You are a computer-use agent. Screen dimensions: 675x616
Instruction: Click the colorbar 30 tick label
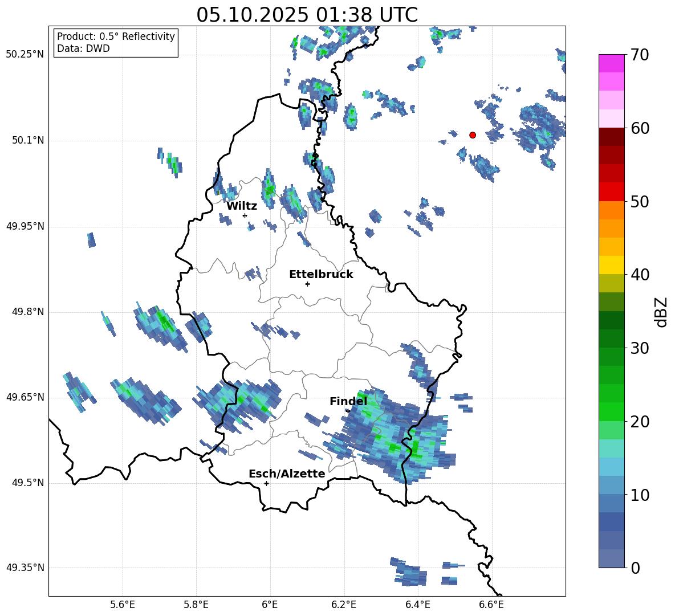coord(640,348)
